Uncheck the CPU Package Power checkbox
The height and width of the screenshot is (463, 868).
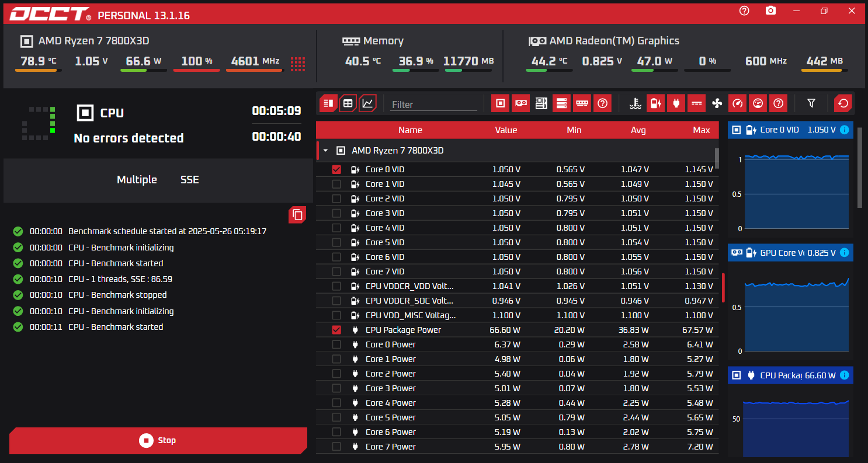[x=336, y=330]
